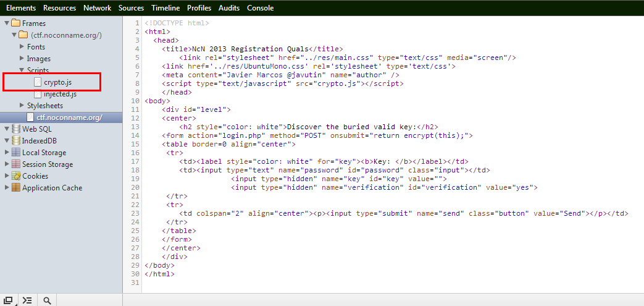Screen dimensions: 644x306
Task: Select the Cookies label
Action: [x=35, y=176]
